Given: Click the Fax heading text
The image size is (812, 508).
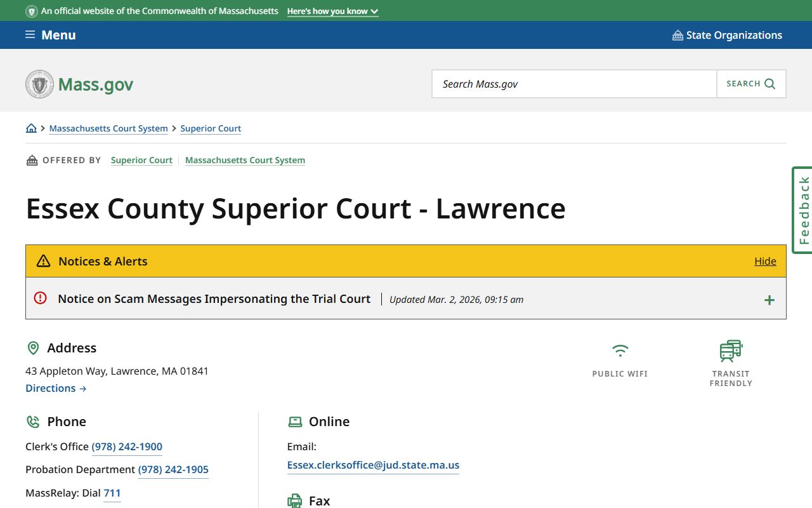Looking at the screenshot, I should tap(319, 501).
